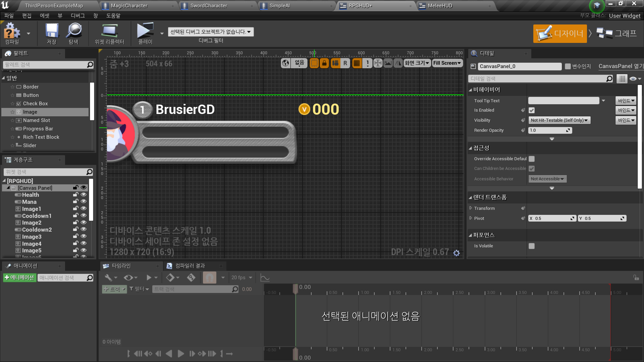
Task: Toggle Is Enabled checkbox
Action: pos(532,110)
